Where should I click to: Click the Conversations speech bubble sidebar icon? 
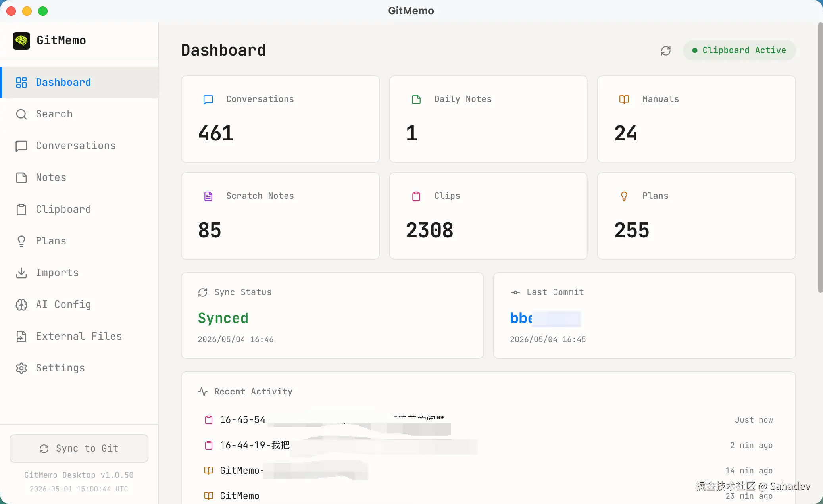21,146
